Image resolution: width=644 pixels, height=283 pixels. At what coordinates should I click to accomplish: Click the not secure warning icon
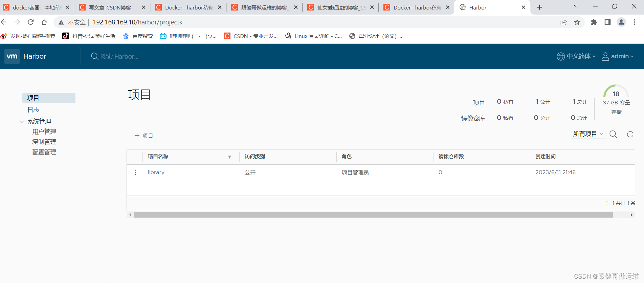pos(61,22)
